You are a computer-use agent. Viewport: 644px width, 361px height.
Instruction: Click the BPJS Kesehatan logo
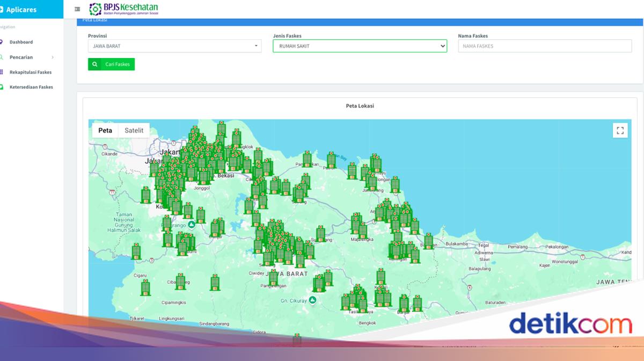[x=123, y=9]
